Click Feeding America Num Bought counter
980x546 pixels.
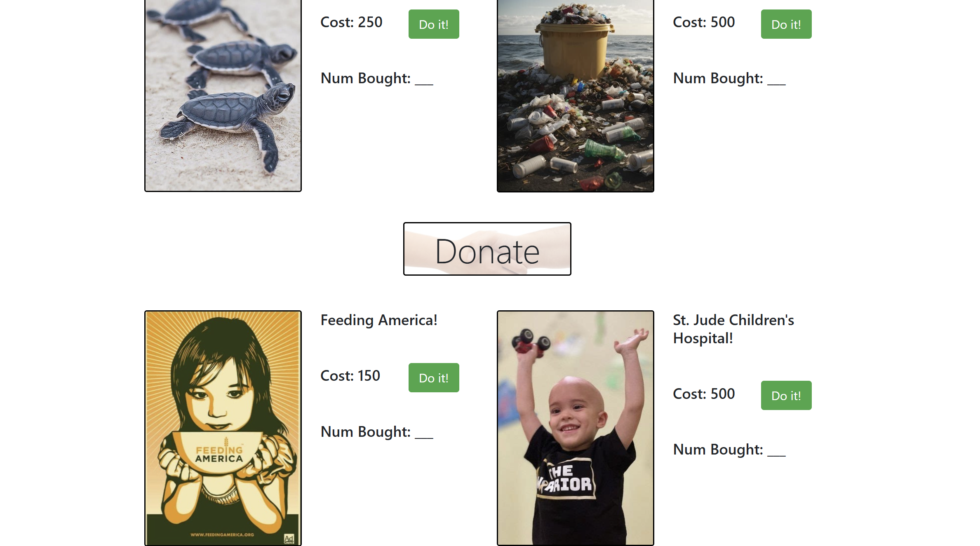tap(377, 432)
